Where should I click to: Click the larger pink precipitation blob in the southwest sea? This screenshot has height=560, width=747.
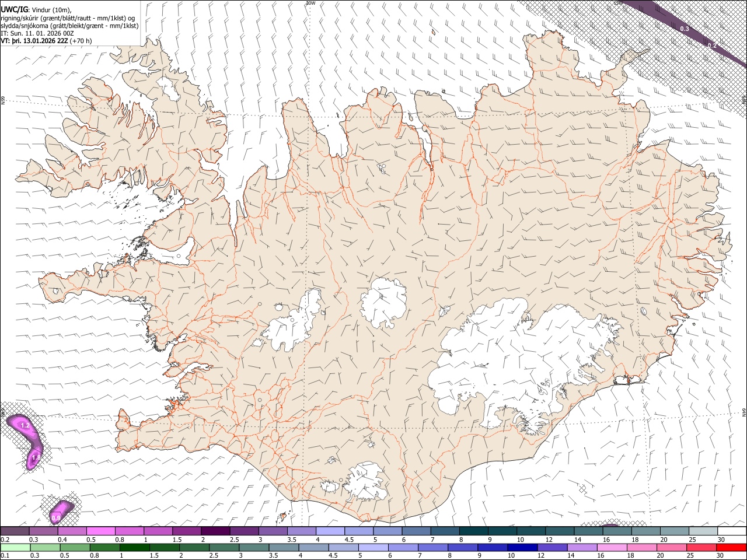(26, 440)
